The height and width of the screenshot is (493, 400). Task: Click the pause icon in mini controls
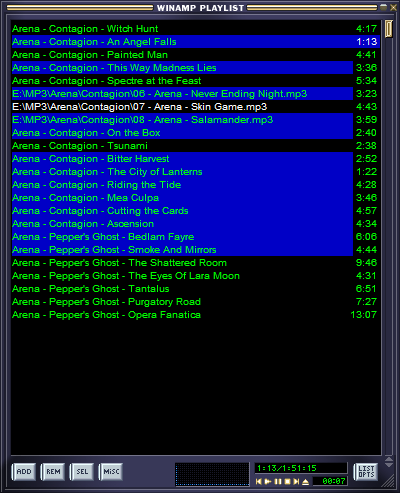(278, 481)
